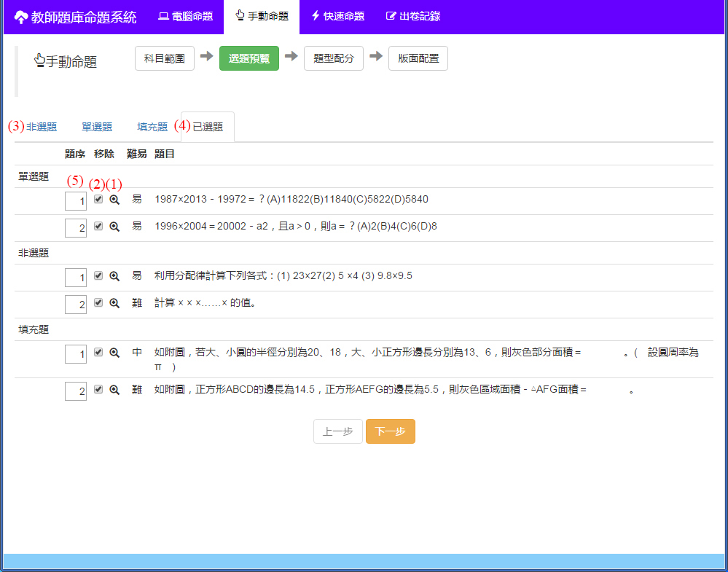Switch to 非選題 tab

coord(42,127)
